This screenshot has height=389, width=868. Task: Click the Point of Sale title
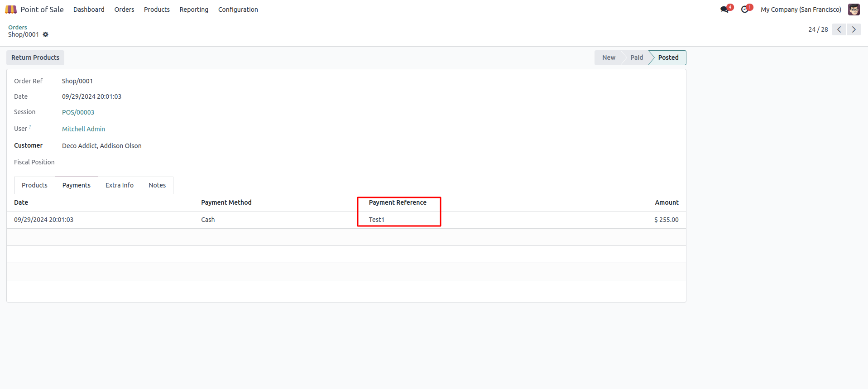(x=42, y=10)
